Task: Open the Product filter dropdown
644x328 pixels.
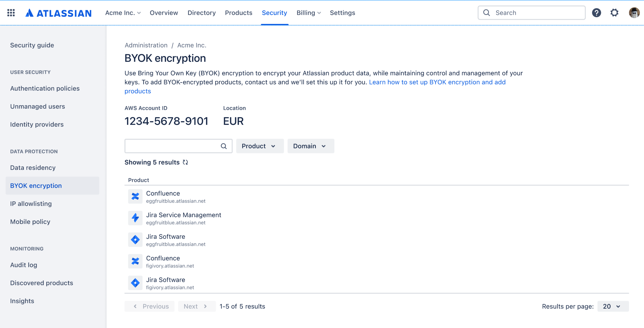Action: coord(260,146)
